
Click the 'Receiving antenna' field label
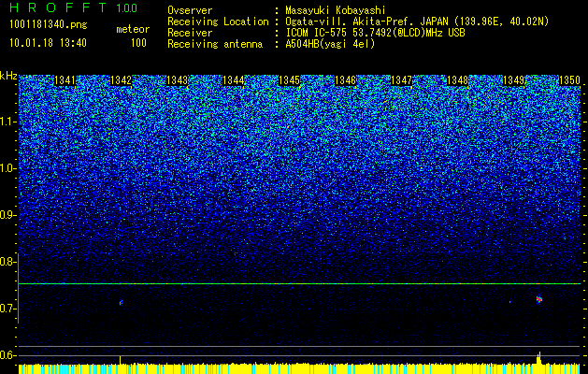[215, 44]
